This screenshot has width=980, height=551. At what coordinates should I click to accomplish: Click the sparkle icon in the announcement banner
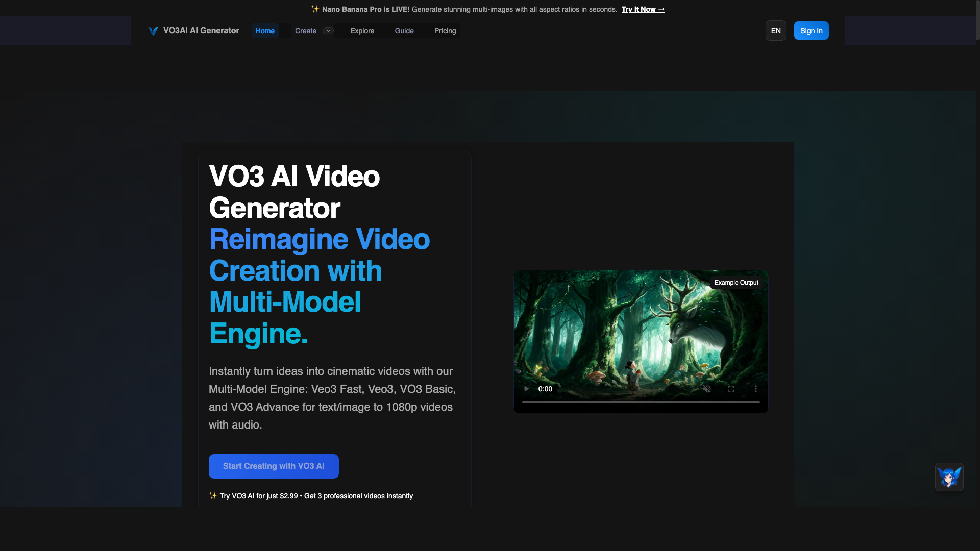(x=315, y=9)
